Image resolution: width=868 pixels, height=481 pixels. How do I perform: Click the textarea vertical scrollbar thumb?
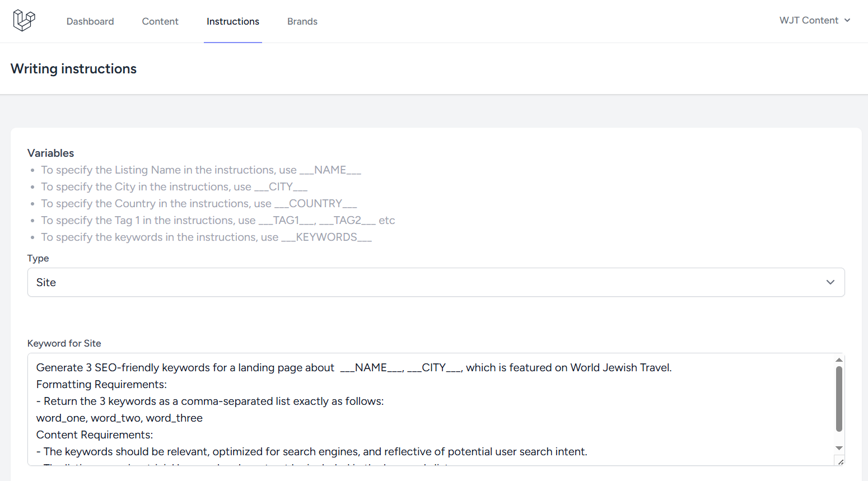[x=839, y=398]
